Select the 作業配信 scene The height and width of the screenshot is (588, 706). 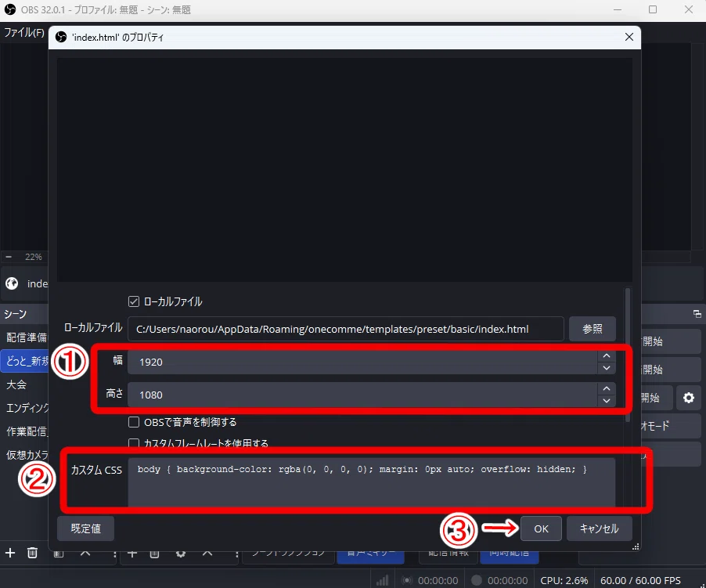[25, 431]
